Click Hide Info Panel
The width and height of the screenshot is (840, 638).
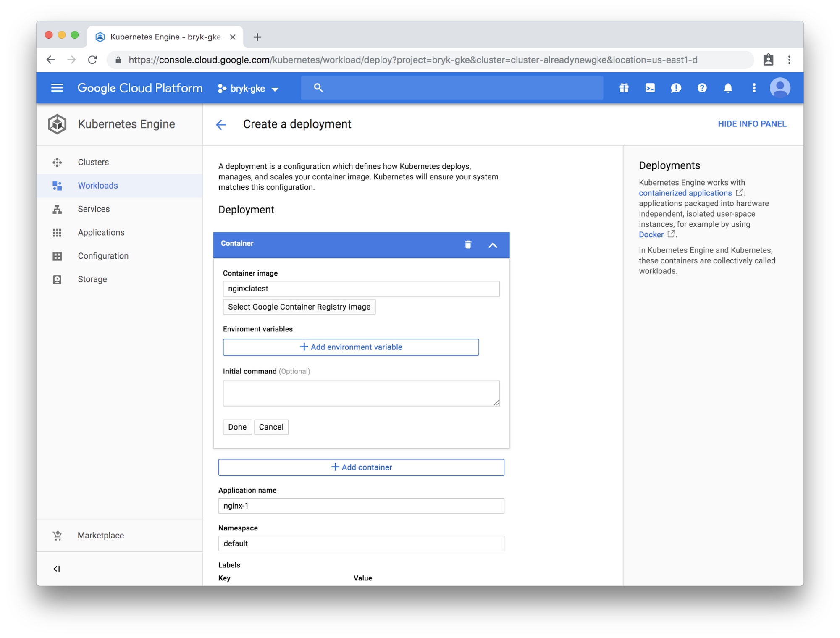pos(752,124)
